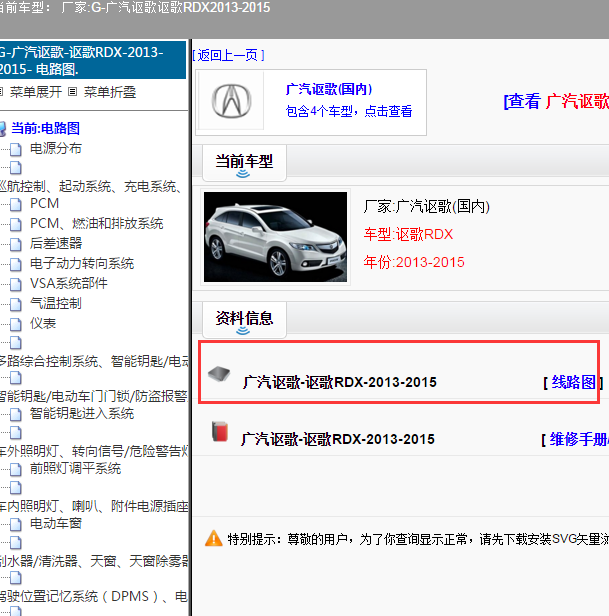This screenshot has height=616, width=609.
Task: Open PCM、燃油和排放系统 item
Action: (x=97, y=224)
